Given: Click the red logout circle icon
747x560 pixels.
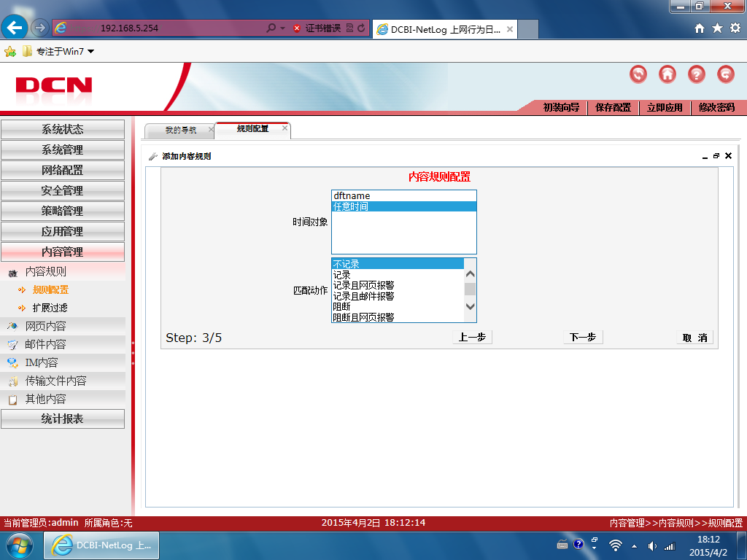Looking at the screenshot, I should (726, 74).
